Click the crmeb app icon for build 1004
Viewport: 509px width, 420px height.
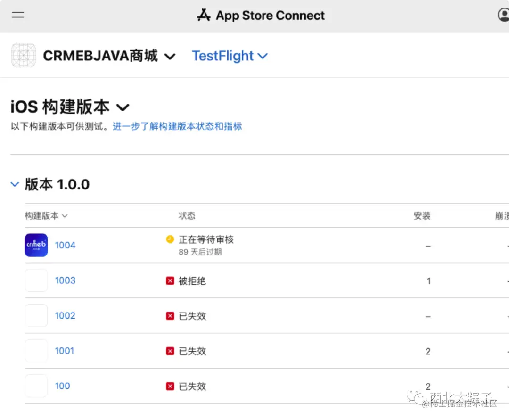point(36,245)
